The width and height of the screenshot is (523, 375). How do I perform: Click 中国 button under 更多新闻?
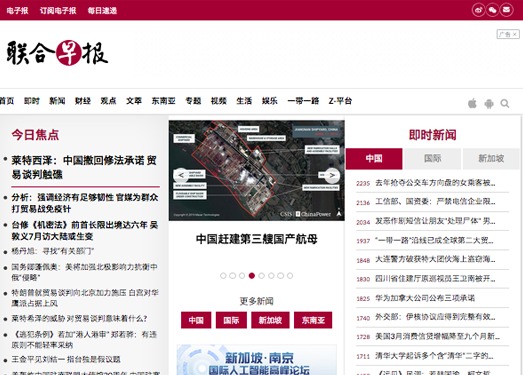(196, 320)
